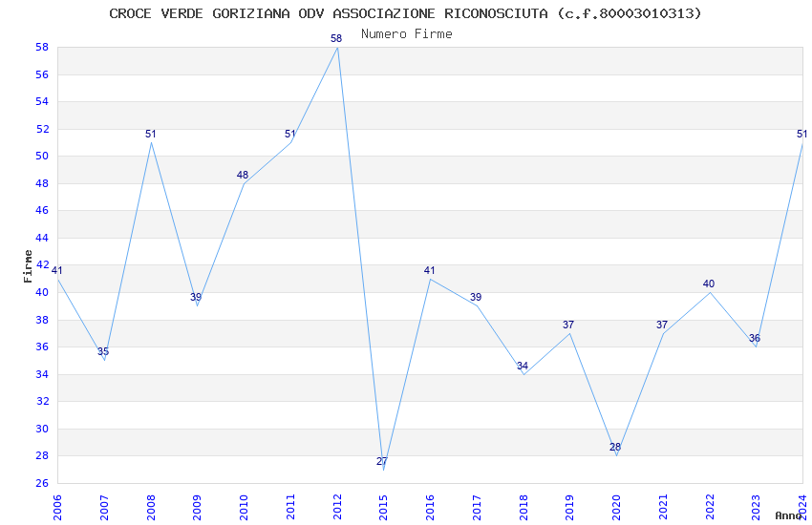Click the y-axis tick value 54
812x525 pixels.
pyautogui.click(x=42, y=101)
